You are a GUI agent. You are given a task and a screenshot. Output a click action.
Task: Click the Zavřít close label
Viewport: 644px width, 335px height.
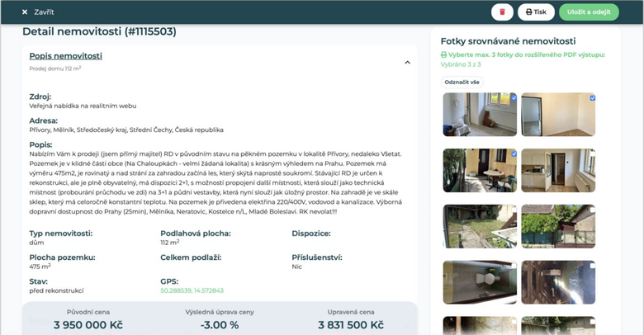pos(45,12)
